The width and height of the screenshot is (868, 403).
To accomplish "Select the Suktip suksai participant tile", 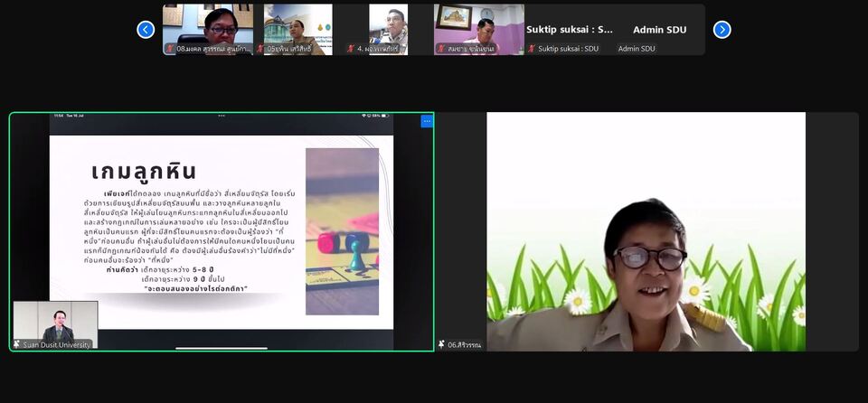I will (x=569, y=30).
